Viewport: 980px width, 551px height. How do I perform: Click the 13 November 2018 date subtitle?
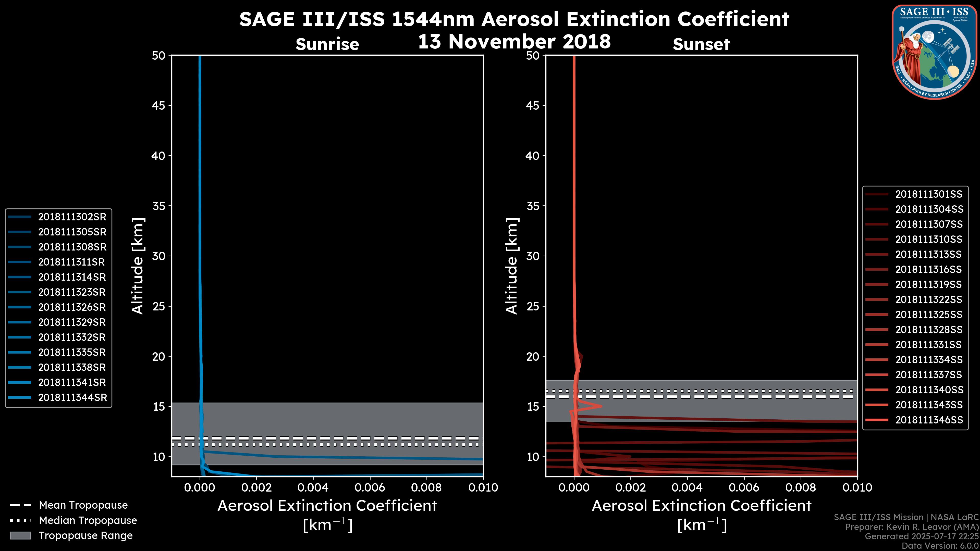tap(514, 41)
